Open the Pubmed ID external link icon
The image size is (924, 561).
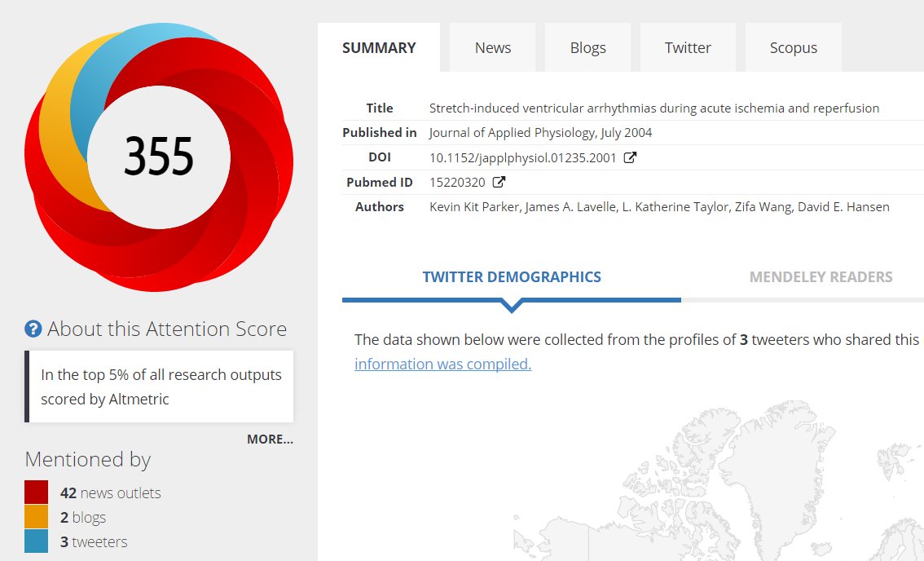pyautogui.click(x=499, y=183)
